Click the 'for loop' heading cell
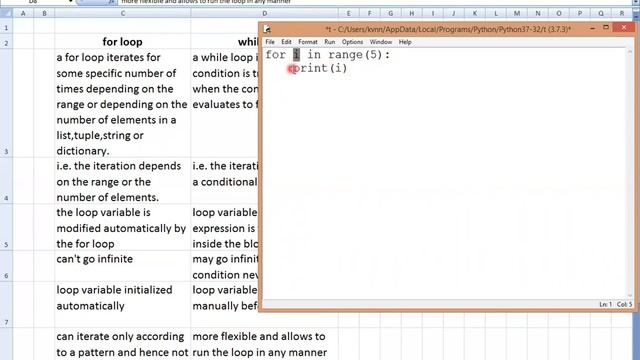Screen dimensions: 640x360 122,42
